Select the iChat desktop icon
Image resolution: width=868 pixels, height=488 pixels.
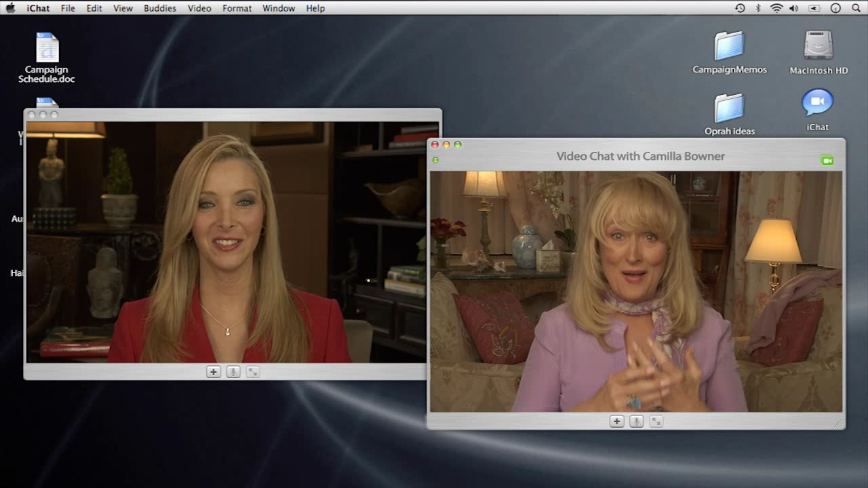(x=818, y=110)
